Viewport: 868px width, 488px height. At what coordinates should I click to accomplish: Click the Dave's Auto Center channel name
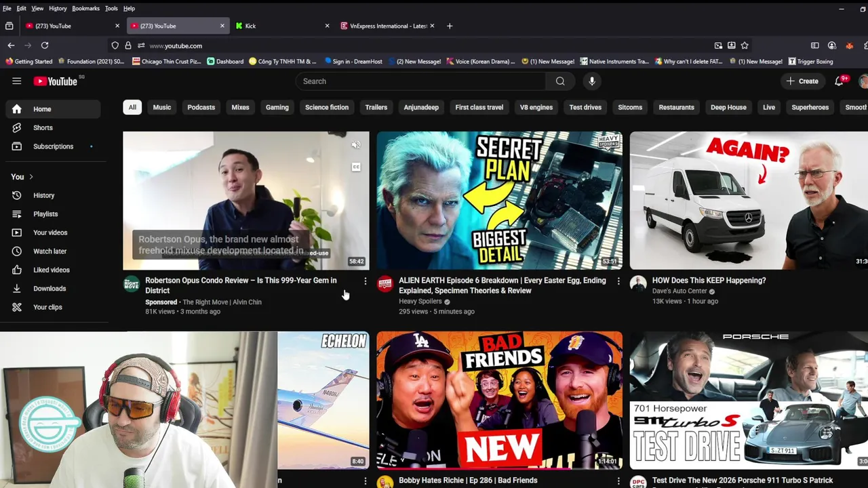coord(679,291)
